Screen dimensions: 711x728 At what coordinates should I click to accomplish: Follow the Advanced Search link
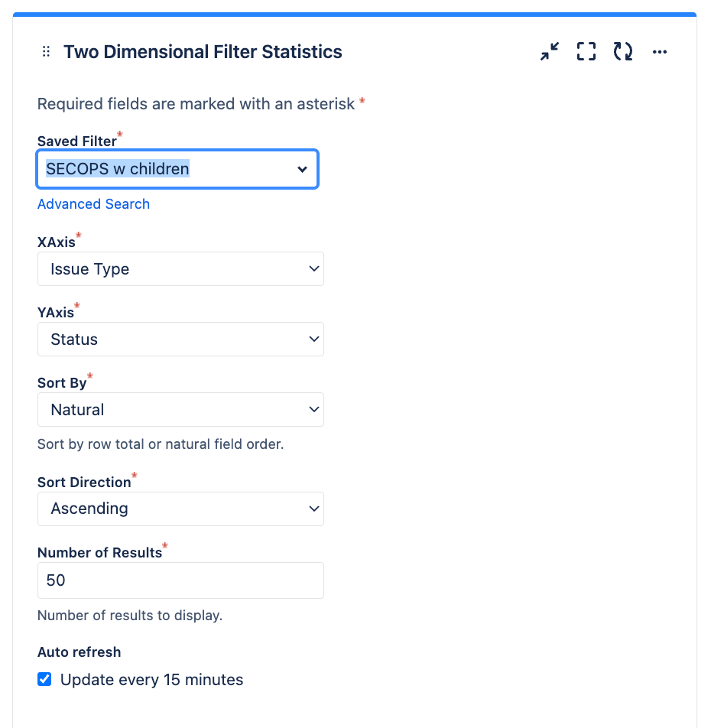tap(93, 204)
